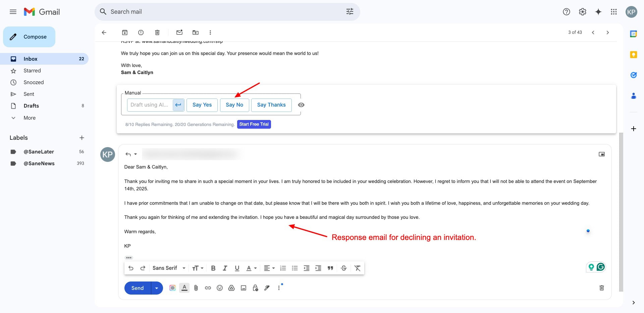
Task: Toggle italic formatting in reply
Action: coord(225,268)
